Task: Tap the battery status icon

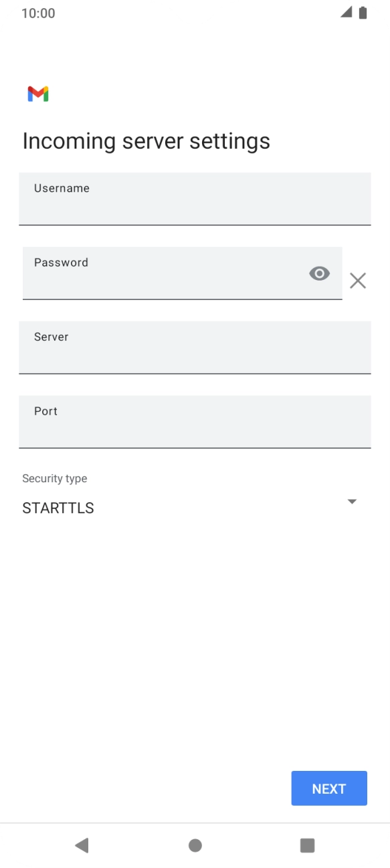Action: pos(363,12)
